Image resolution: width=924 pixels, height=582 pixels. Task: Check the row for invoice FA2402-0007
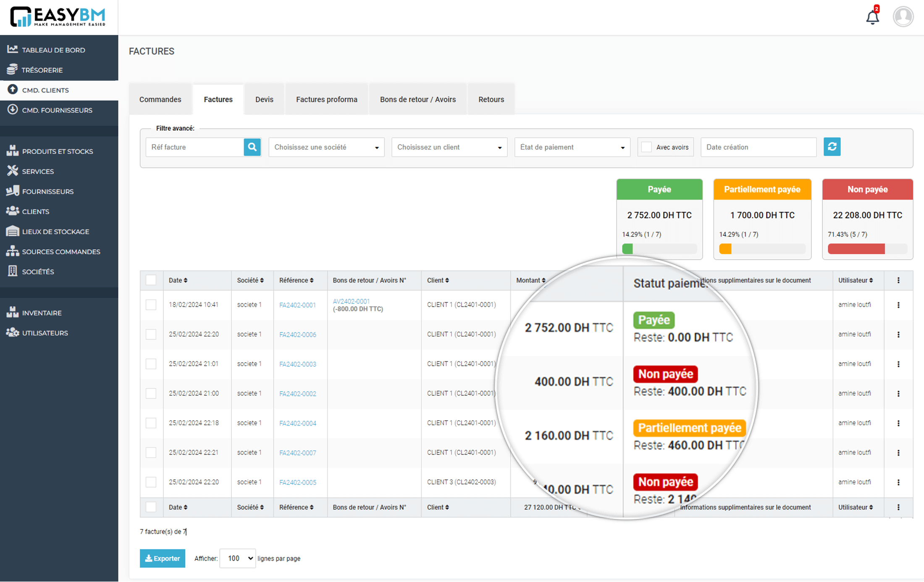(x=151, y=452)
